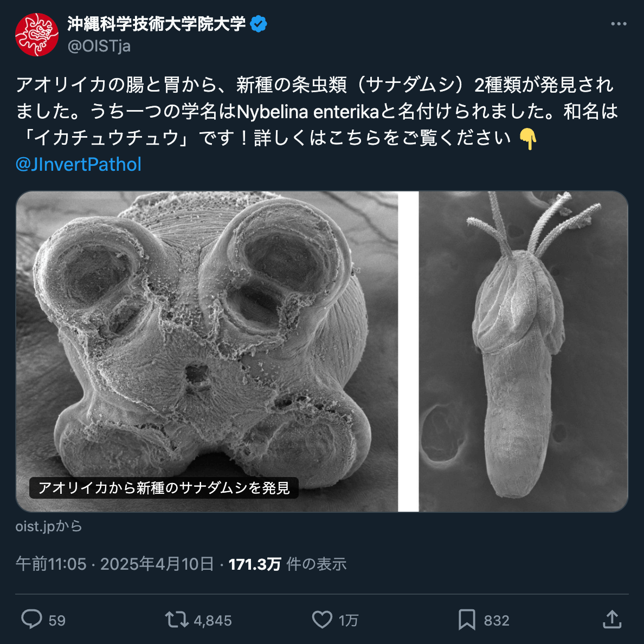Click the アオリイカから新種のサナダムシを発見 caption
644x644 pixels.
click(x=164, y=488)
